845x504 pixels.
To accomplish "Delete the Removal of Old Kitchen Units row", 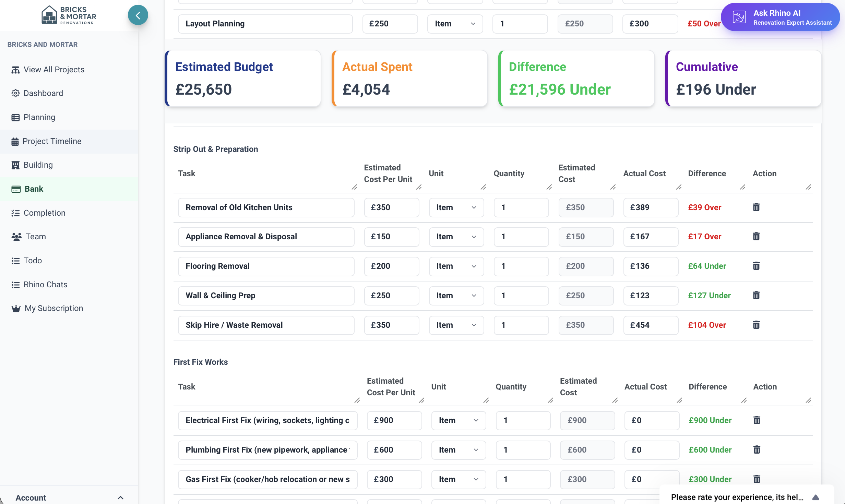I will (756, 207).
